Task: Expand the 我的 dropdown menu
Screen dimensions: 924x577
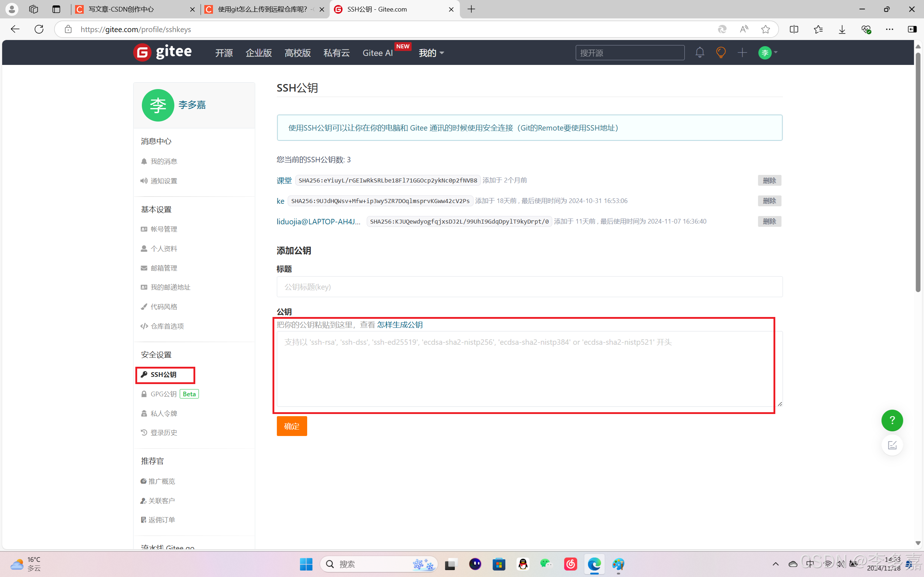Action: point(431,53)
